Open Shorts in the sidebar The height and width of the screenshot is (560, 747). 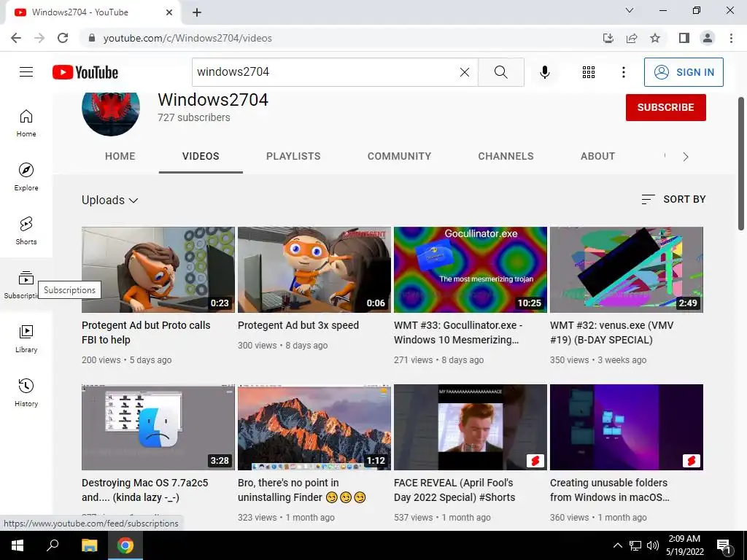[26, 230]
